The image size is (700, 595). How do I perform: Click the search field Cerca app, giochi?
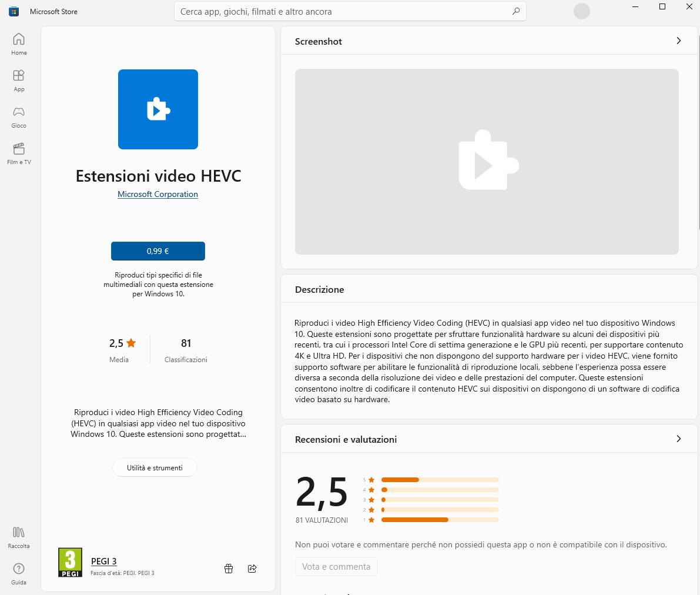(x=350, y=12)
